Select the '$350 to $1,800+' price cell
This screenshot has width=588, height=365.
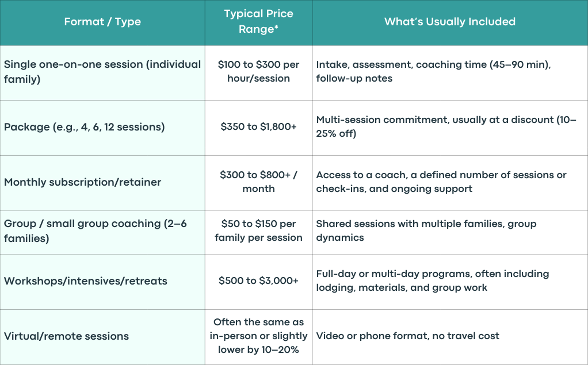[x=259, y=128]
